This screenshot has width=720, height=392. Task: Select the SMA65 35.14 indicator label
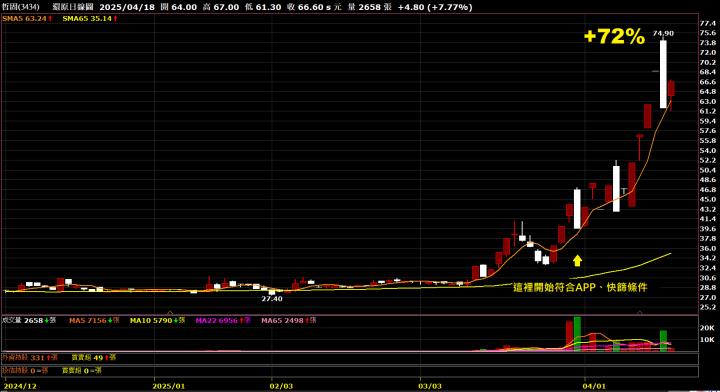87,19
